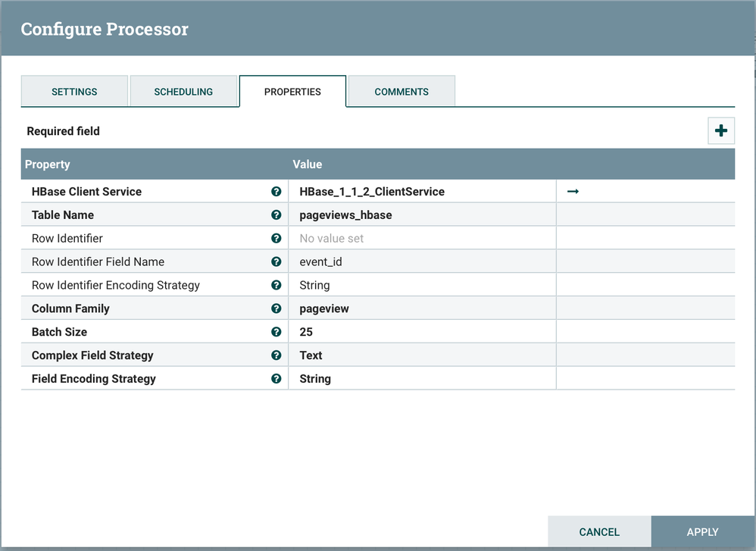Open the Settings tab
Image resolution: width=756 pixels, height=551 pixels.
point(74,92)
